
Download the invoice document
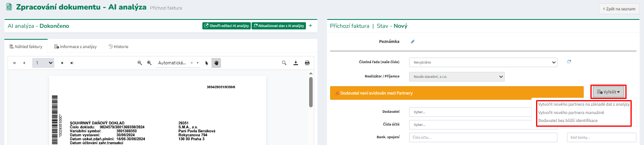click(x=296, y=63)
